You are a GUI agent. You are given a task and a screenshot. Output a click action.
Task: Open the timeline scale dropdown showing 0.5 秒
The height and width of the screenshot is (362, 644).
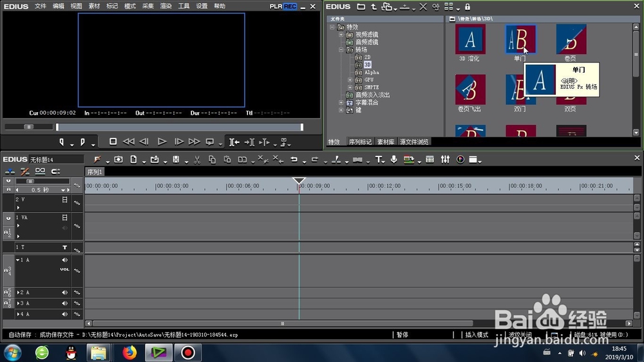click(63, 190)
